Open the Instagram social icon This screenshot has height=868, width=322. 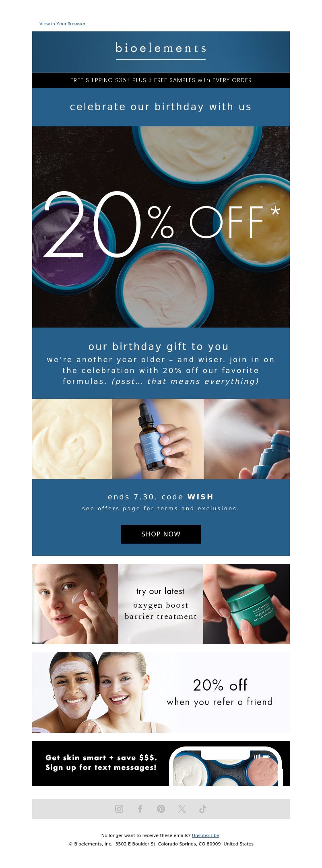(x=119, y=808)
